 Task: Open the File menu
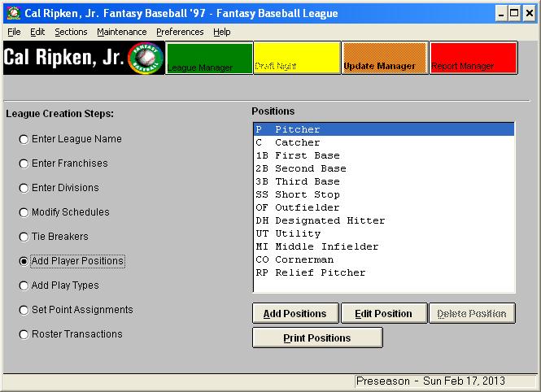[14, 32]
